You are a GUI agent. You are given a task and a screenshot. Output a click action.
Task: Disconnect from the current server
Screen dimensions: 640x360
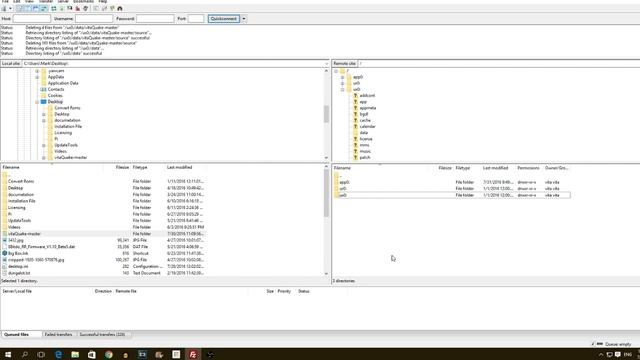pyautogui.click(x=78, y=8)
